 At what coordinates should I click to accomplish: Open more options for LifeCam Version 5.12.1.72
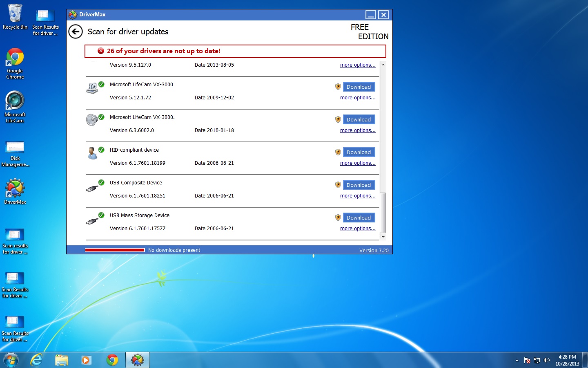[x=358, y=98]
